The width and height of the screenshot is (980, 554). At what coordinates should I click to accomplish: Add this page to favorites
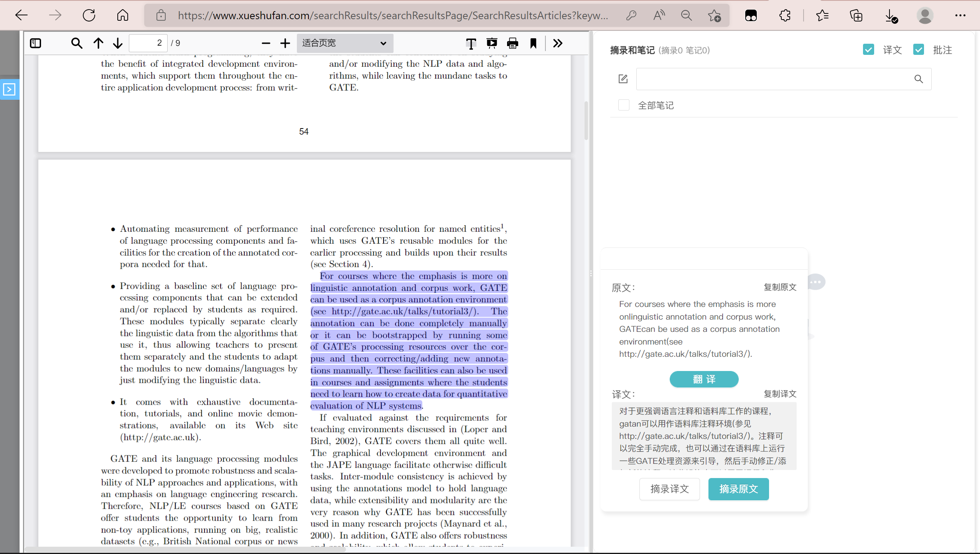point(714,15)
